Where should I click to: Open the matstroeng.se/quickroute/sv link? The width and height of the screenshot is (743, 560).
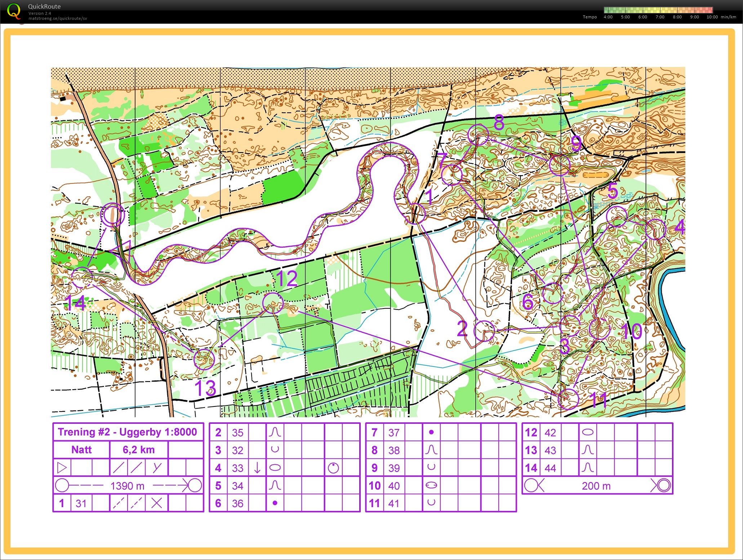point(58,18)
